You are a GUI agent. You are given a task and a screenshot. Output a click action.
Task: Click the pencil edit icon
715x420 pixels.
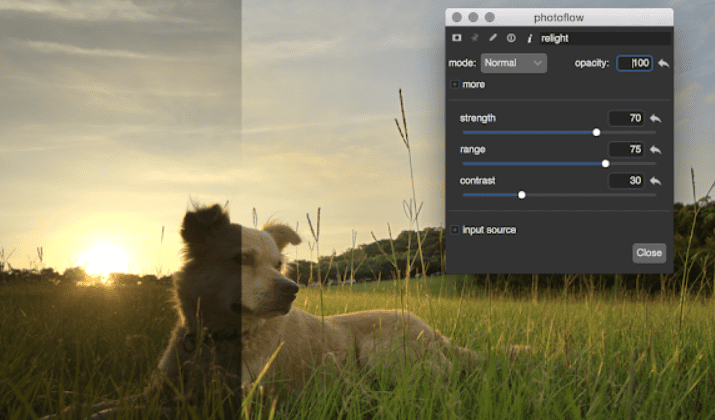(x=493, y=38)
